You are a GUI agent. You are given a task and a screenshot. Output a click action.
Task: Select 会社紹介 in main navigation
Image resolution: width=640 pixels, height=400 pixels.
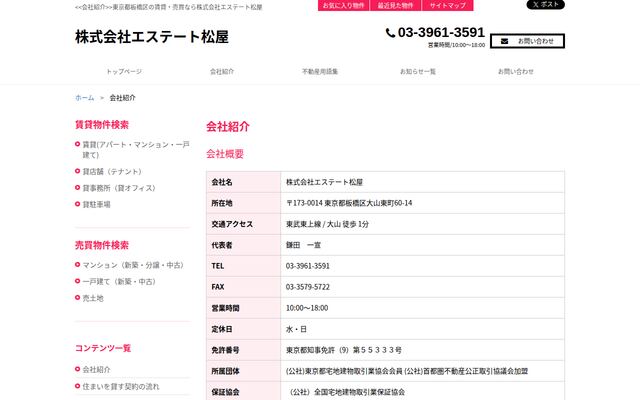(x=222, y=71)
